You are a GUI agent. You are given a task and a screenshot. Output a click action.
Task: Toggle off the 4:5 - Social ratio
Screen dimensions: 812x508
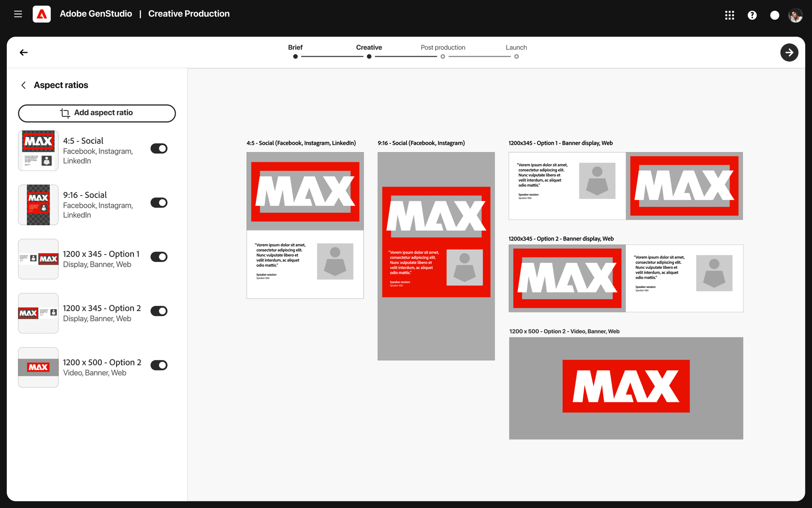click(159, 149)
